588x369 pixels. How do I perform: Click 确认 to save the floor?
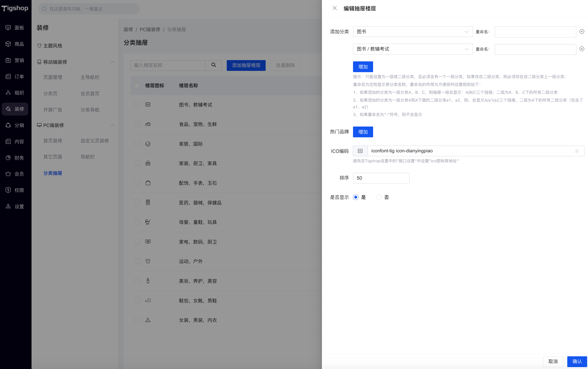(x=577, y=361)
